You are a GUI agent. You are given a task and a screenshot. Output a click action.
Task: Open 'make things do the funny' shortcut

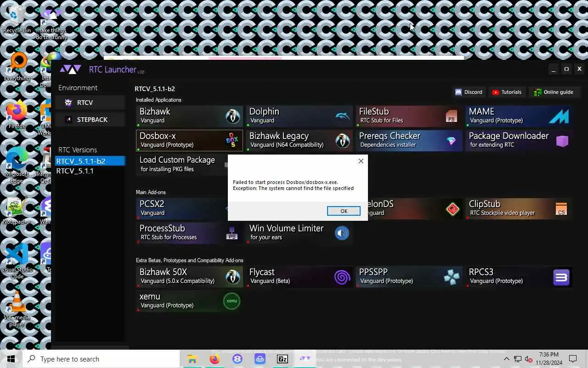[x=51, y=23]
